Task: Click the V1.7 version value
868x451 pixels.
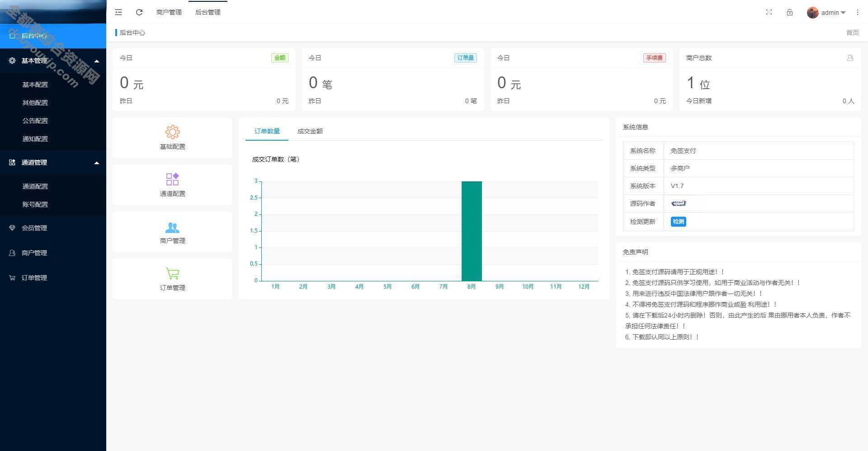Action: pyautogui.click(x=677, y=186)
